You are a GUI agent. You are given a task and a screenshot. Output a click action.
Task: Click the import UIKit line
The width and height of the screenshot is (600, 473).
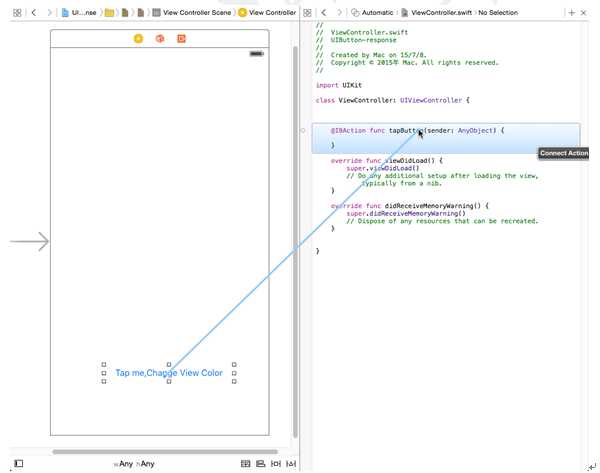339,85
